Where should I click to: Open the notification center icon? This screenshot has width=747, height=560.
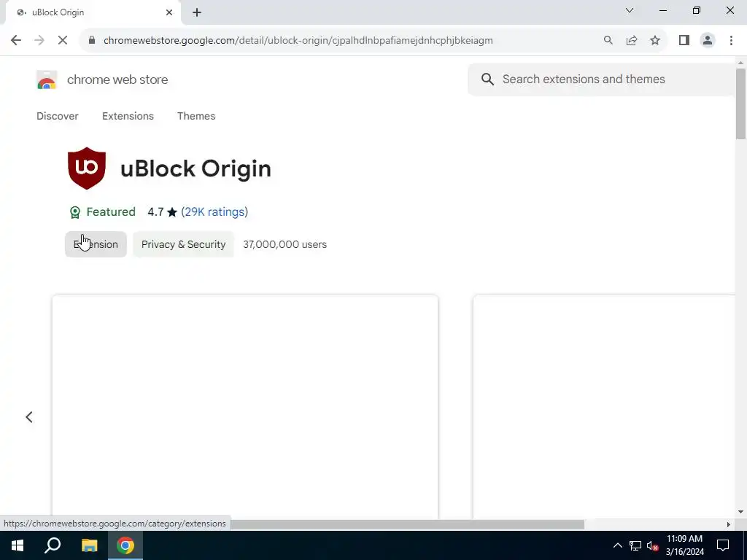[x=723, y=545]
